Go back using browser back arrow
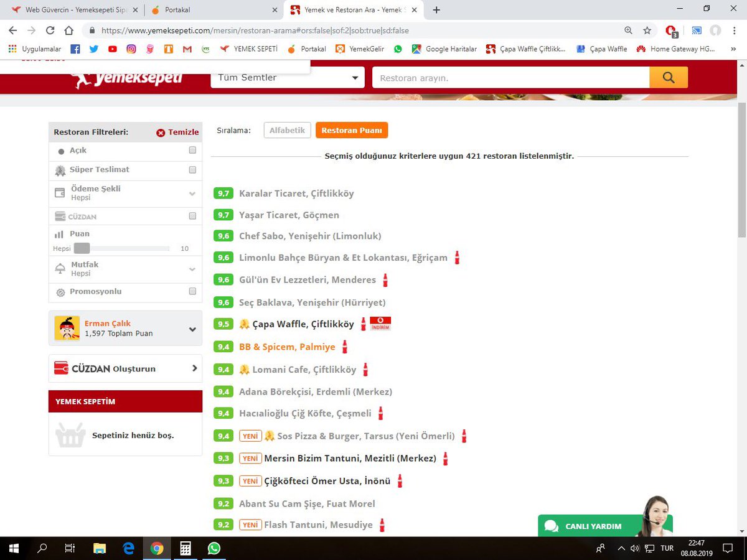The height and width of the screenshot is (560, 747). pyautogui.click(x=12, y=30)
